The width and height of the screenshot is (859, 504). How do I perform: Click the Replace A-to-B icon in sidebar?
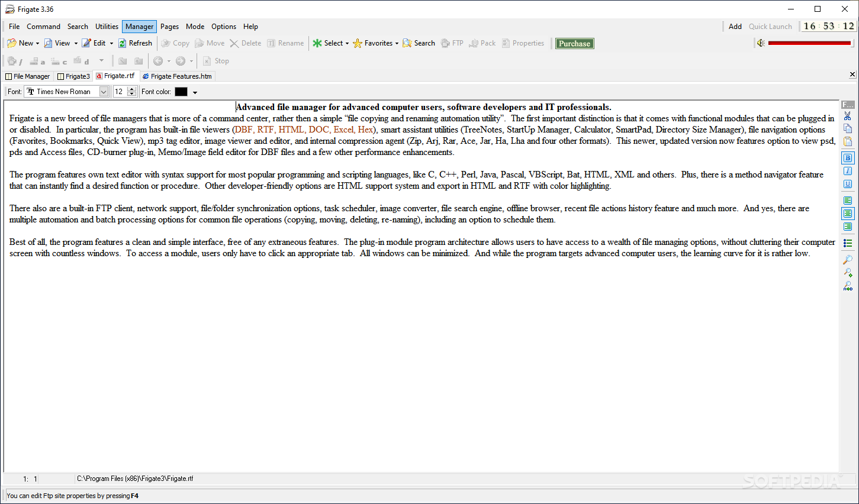point(848,286)
